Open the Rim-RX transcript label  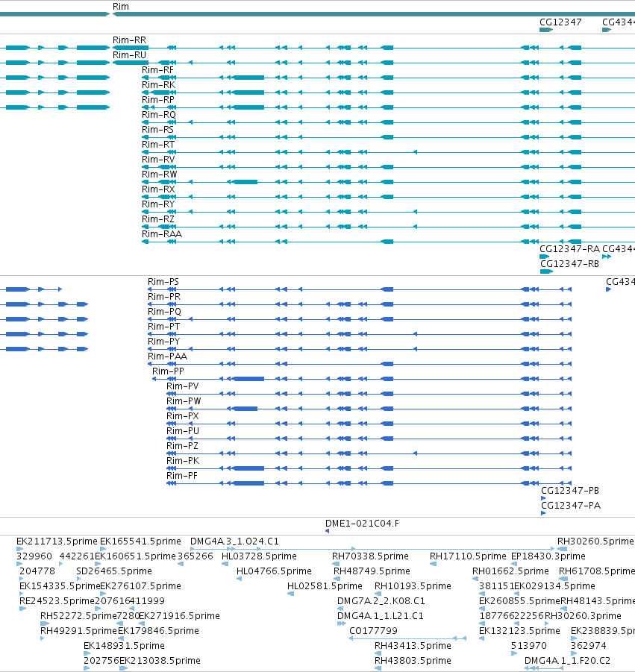click(159, 189)
